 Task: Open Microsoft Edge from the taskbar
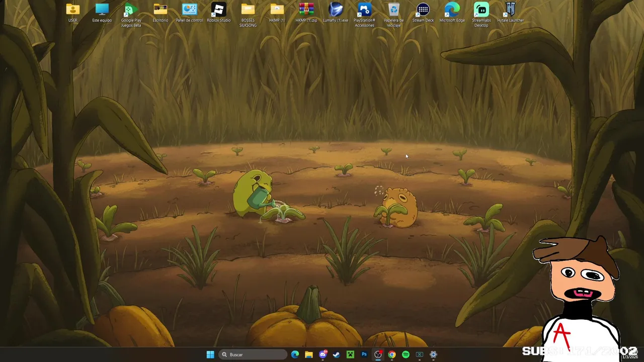(295, 354)
